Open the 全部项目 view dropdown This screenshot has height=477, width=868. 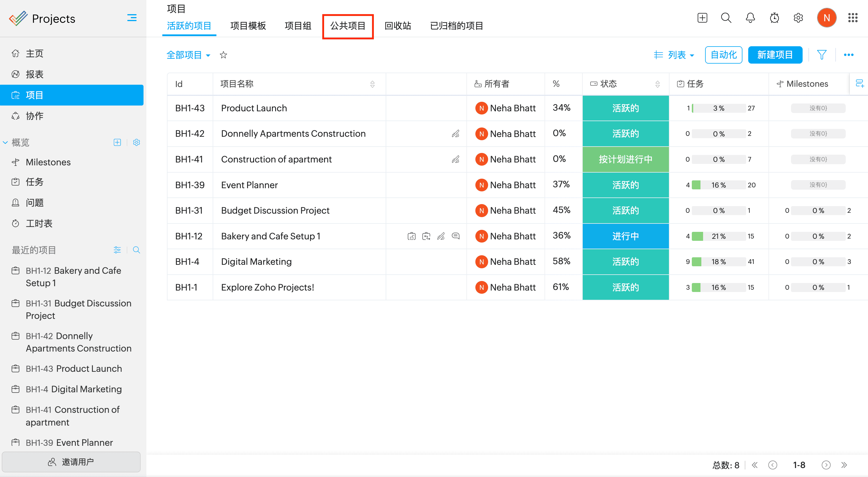pyautogui.click(x=188, y=55)
